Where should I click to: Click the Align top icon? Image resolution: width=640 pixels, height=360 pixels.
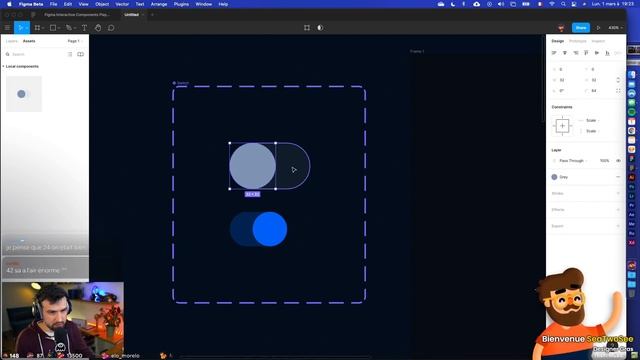[x=586, y=53]
